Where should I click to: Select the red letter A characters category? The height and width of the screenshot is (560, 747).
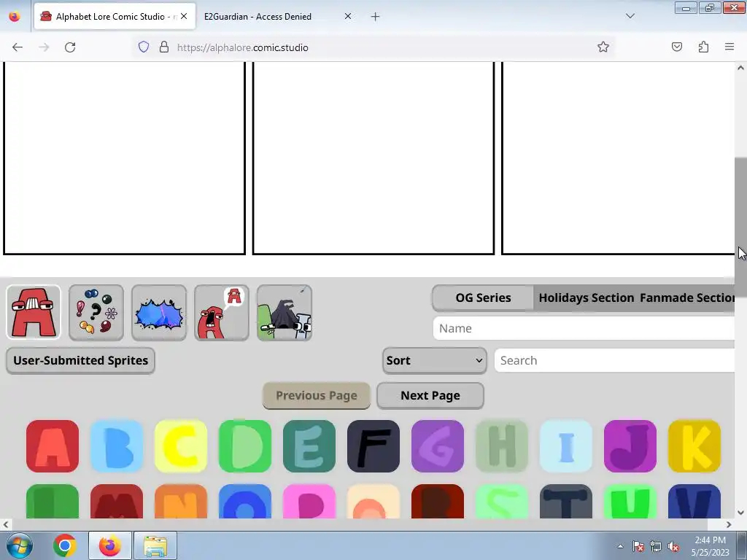coord(34,312)
